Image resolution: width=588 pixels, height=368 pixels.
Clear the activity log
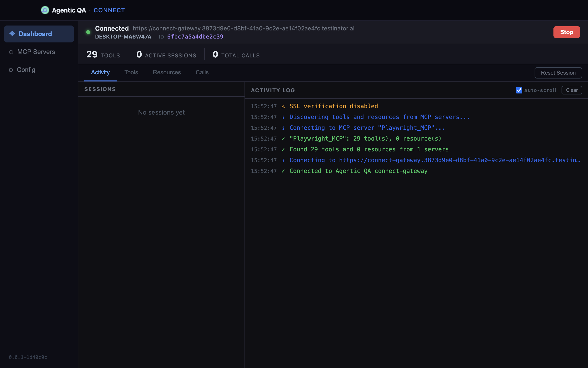click(x=572, y=90)
